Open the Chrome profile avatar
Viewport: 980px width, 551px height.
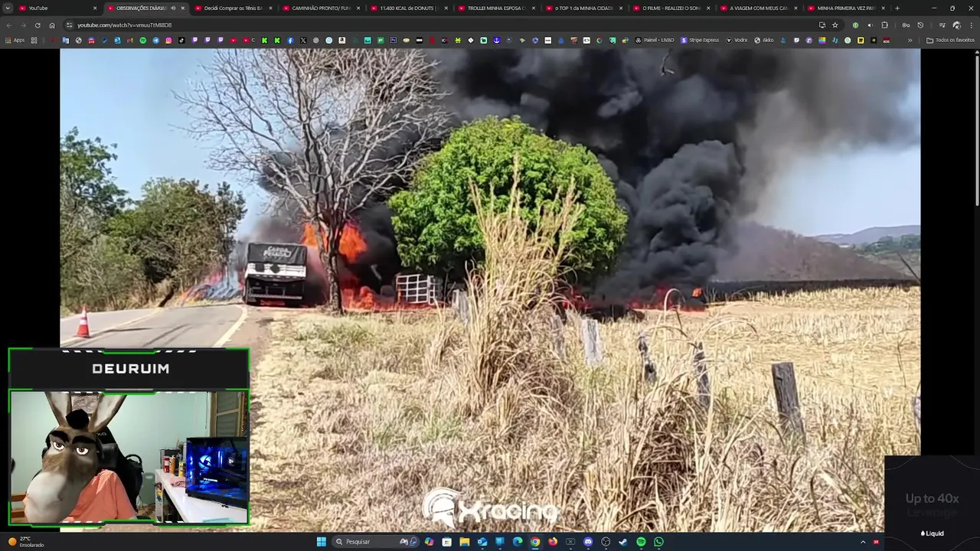pos(956,24)
